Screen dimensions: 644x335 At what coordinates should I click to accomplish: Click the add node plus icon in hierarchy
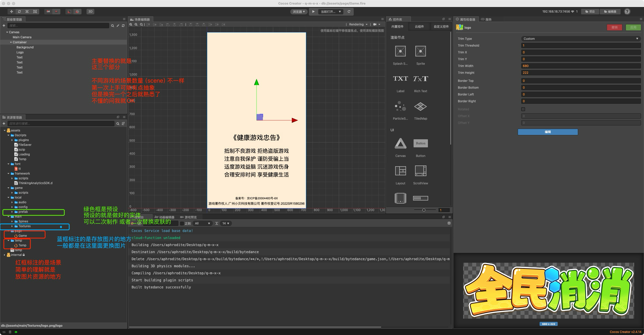point(4,25)
